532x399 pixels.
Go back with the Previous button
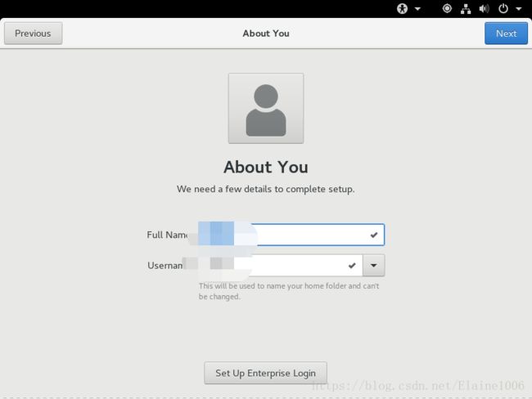33,34
